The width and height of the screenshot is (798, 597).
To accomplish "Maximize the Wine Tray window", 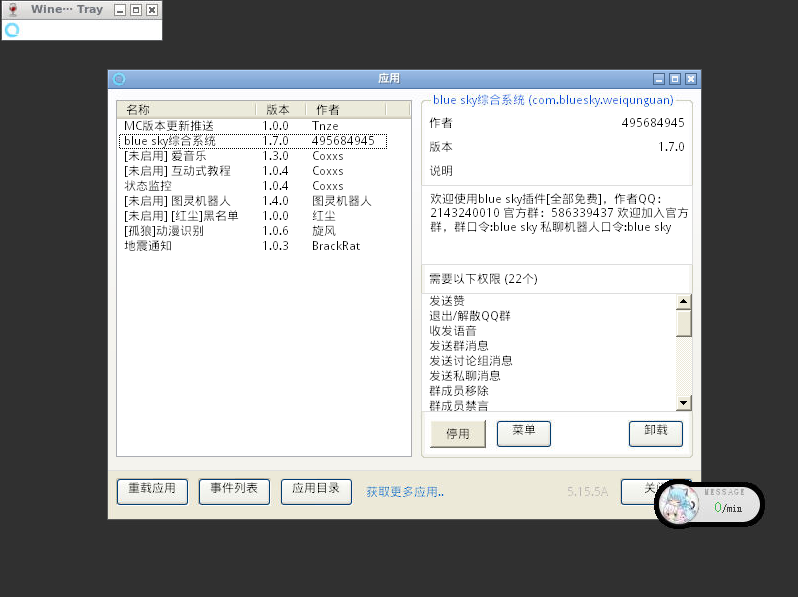I will tap(136, 10).
